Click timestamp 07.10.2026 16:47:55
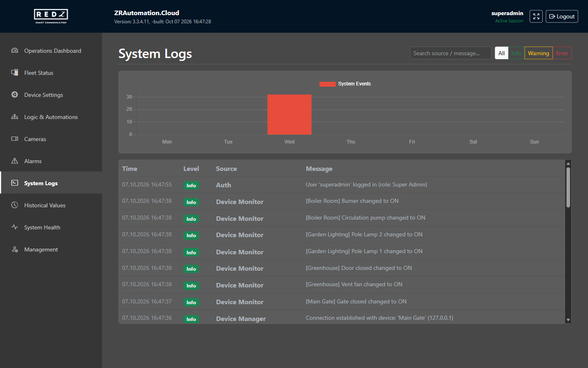Image resolution: width=588 pixels, height=368 pixels. pyautogui.click(x=147, y=184)
